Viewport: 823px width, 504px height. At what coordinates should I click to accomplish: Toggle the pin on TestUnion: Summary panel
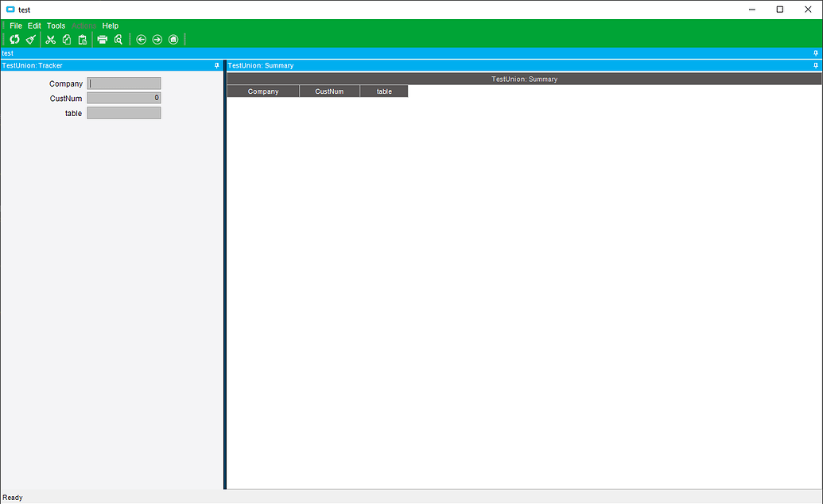[x=814, y=65]
